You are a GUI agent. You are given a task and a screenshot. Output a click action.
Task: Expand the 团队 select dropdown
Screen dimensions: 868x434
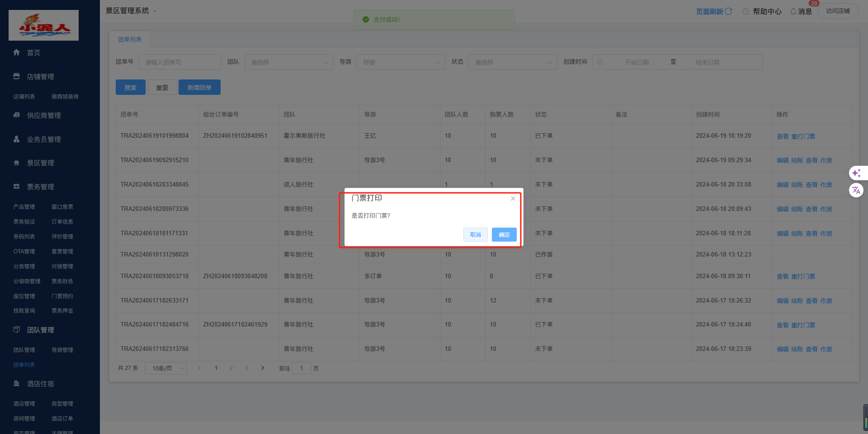288,62
